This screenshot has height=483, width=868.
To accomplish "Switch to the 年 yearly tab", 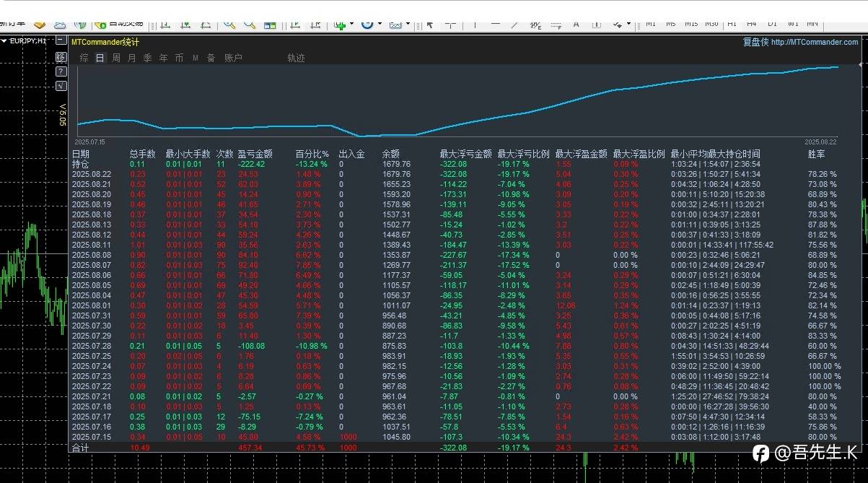I will coord(164,58).
